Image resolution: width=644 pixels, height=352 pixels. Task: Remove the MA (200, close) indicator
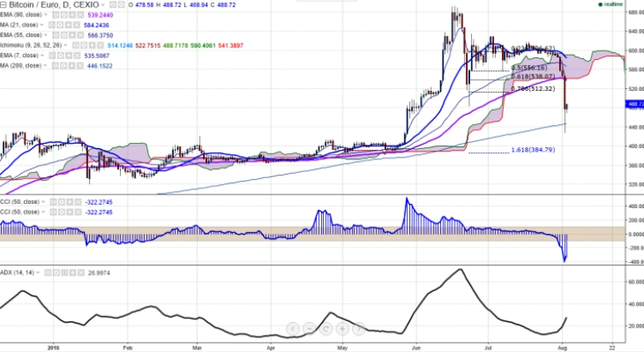coord(80,67)
